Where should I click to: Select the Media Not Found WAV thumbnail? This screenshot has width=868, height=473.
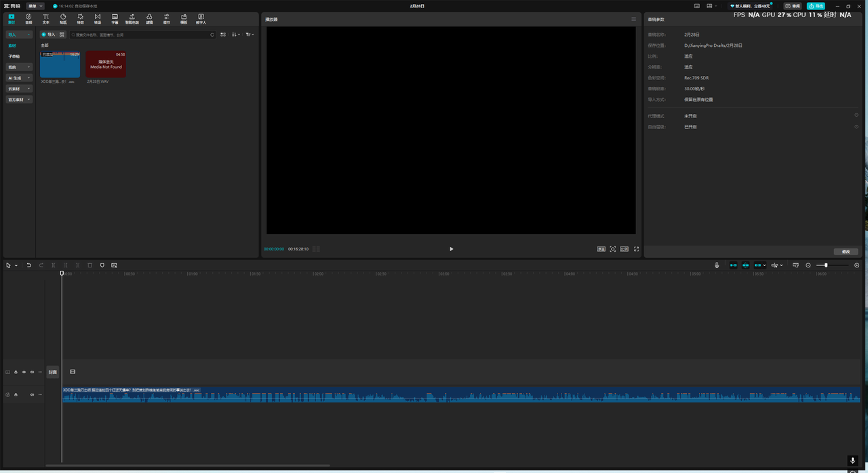pyautogui.click(x=106, y=64)
